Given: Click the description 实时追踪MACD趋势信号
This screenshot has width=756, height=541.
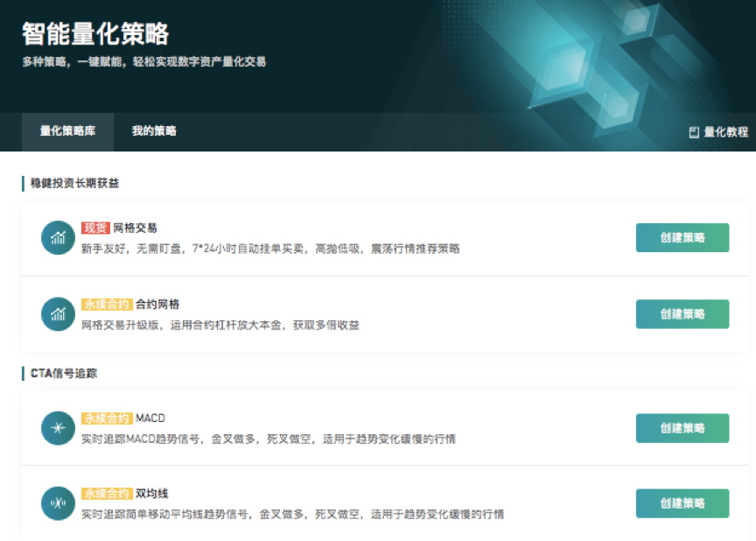Looking at the screenshot, I should pyautogui.click(x=268, y=439).
